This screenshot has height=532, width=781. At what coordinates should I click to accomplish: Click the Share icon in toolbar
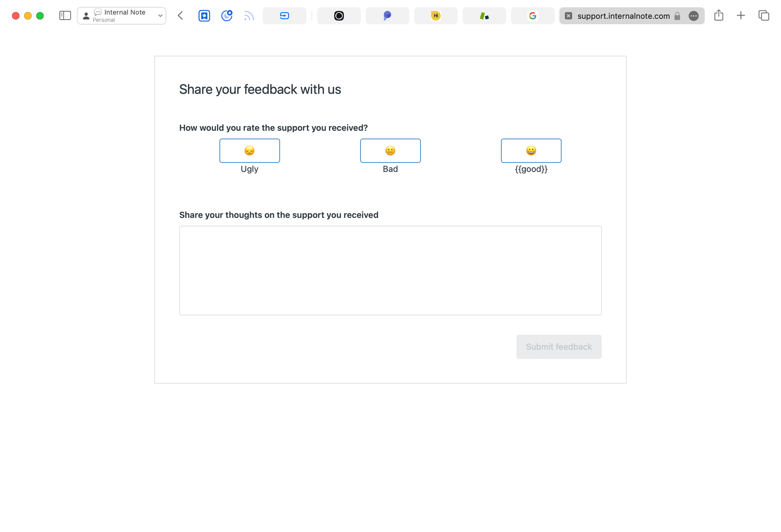click(x=719, y=16)
